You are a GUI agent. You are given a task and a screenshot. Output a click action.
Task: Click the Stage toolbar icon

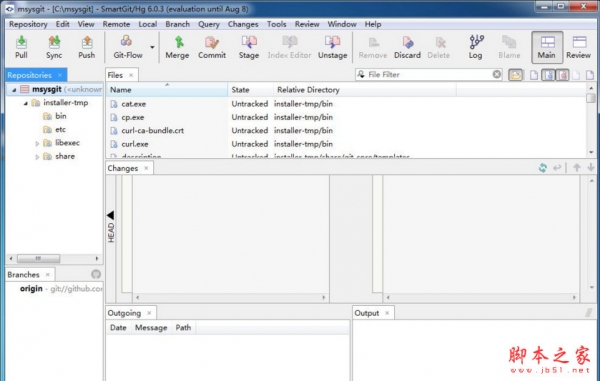249,47
